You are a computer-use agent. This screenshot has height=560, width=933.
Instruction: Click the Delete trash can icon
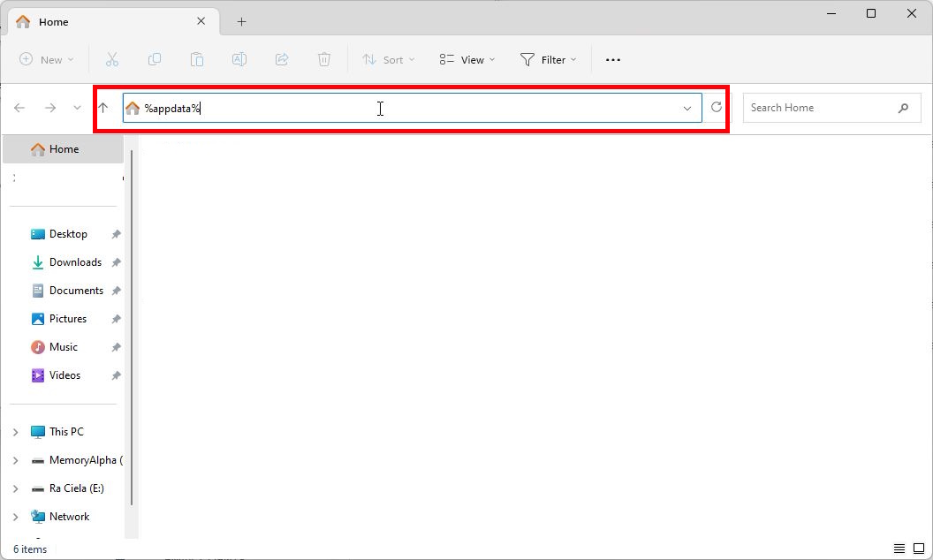coord(324,59)
